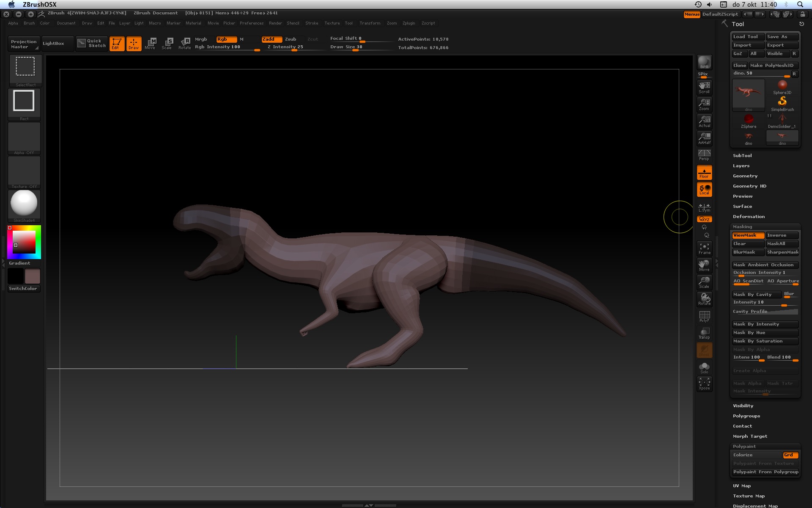
Task: Toggle Draw mode button
Action: (134, 44)
